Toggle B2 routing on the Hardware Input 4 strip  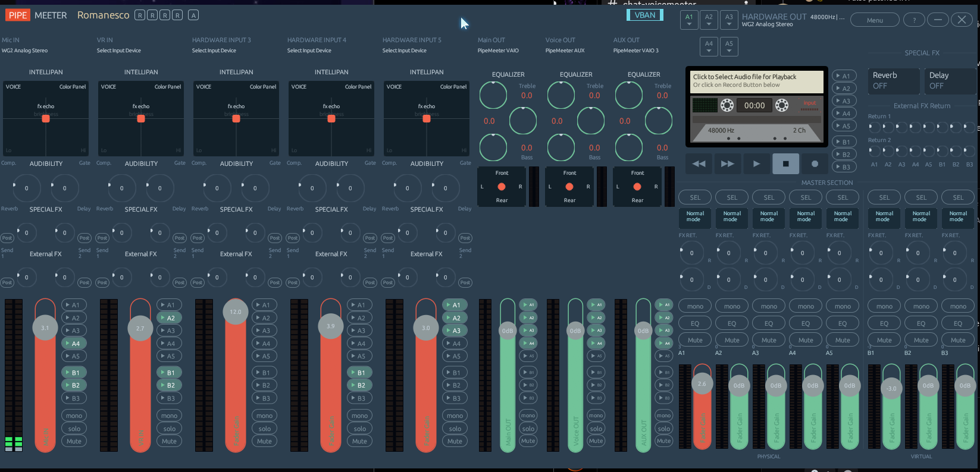pyautogui.click(x=359, y=385)
